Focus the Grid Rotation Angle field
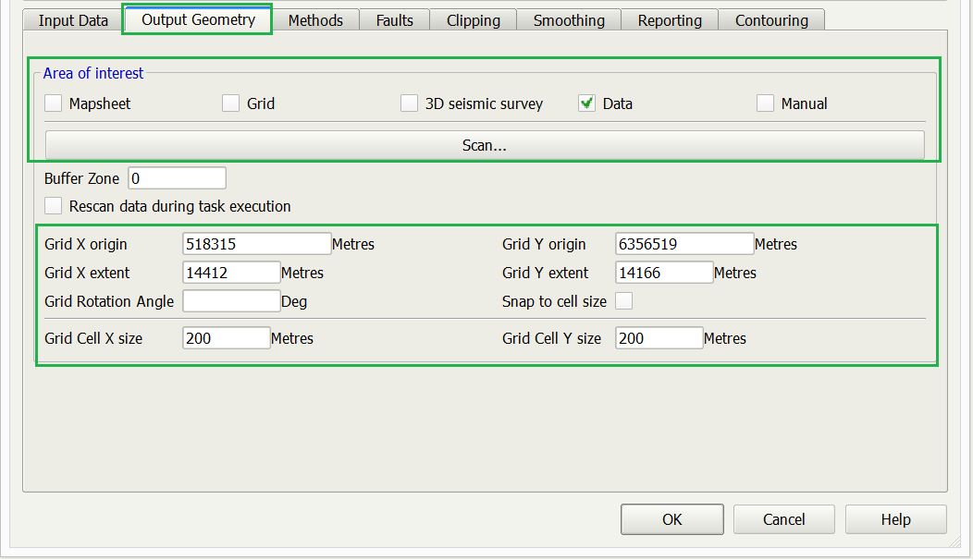The image size is (973, 560). [x=231, y=301]
